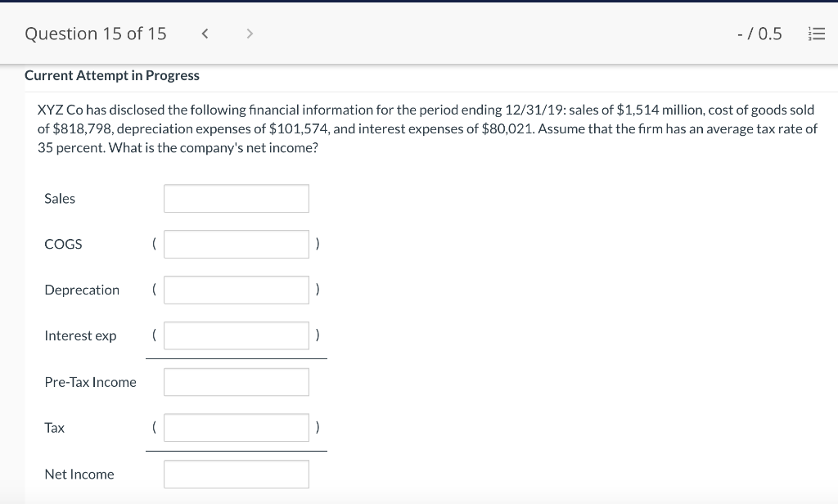Select the Pre-Tax Income field
This screenshot has width=838, height=504.
236,381
